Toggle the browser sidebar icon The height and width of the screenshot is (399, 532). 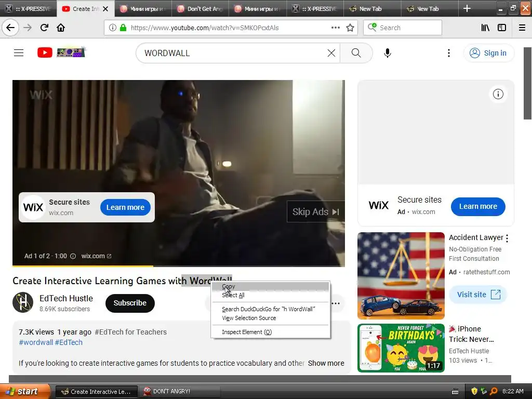click(502, 28)
